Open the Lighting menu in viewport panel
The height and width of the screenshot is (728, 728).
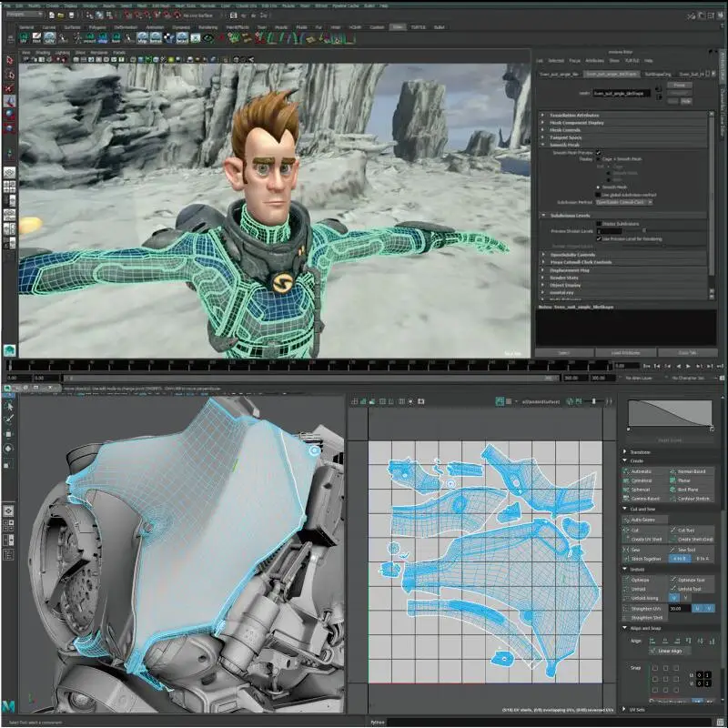62,53
